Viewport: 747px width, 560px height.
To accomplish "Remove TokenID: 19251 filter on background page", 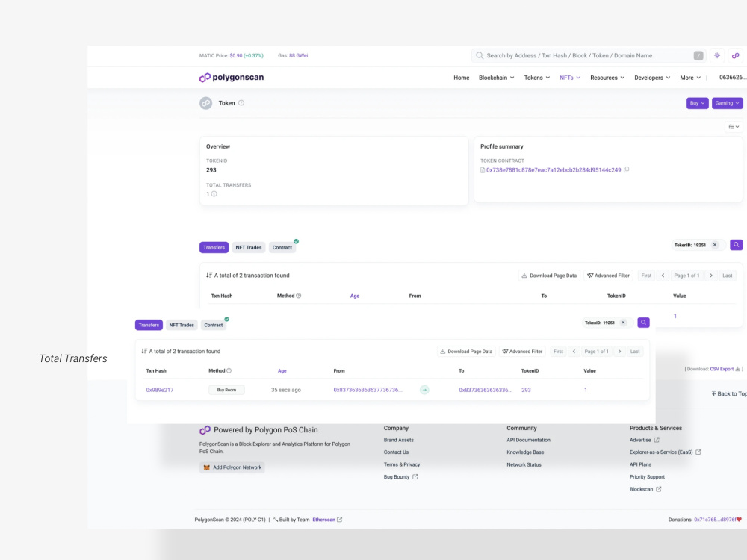I will [x=715, y=245].
